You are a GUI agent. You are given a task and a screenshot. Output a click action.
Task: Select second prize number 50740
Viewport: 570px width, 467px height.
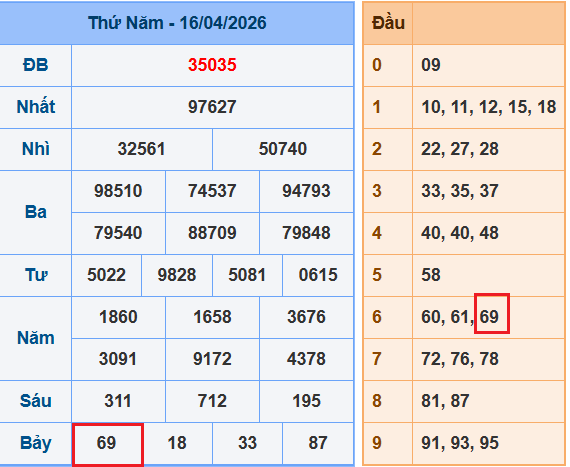283,149
